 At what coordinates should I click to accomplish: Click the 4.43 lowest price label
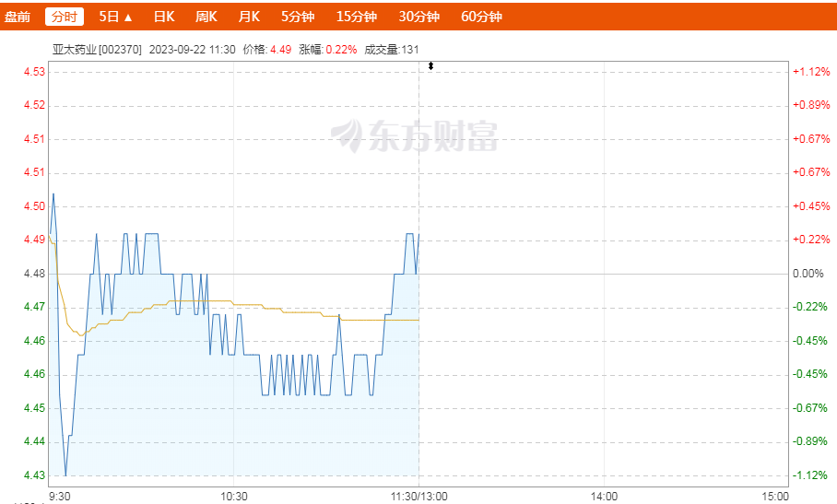click(x=34, y=475)
